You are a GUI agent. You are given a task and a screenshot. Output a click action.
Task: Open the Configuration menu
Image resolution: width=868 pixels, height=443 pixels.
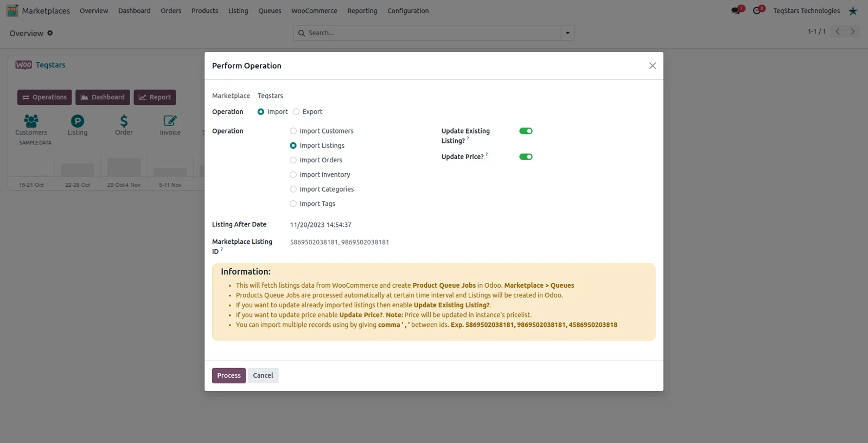tap(408, 11)
